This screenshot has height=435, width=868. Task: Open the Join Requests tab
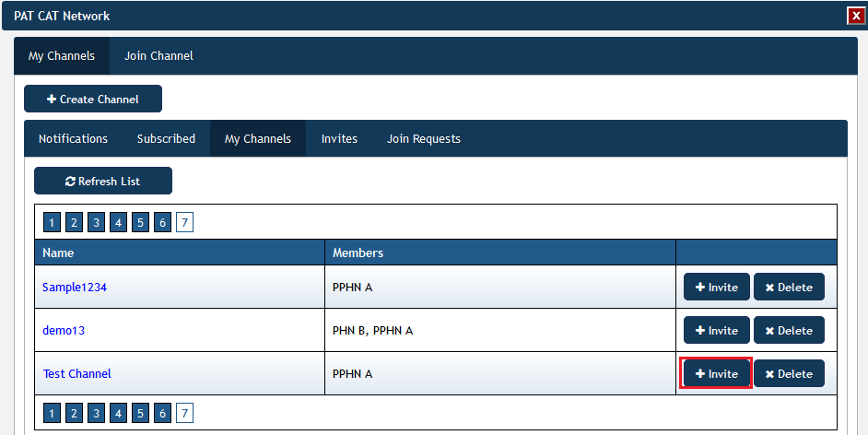coord(424,139)
